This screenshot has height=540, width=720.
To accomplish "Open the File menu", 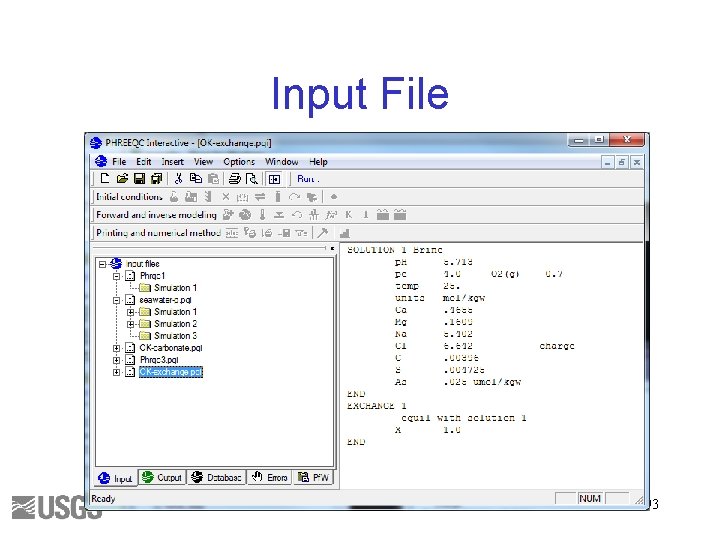I will coord(119,162).
